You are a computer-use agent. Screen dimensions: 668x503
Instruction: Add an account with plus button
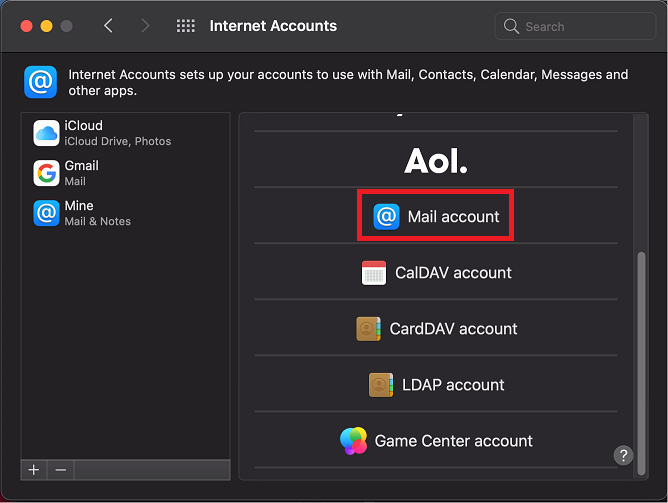point(34,470)
